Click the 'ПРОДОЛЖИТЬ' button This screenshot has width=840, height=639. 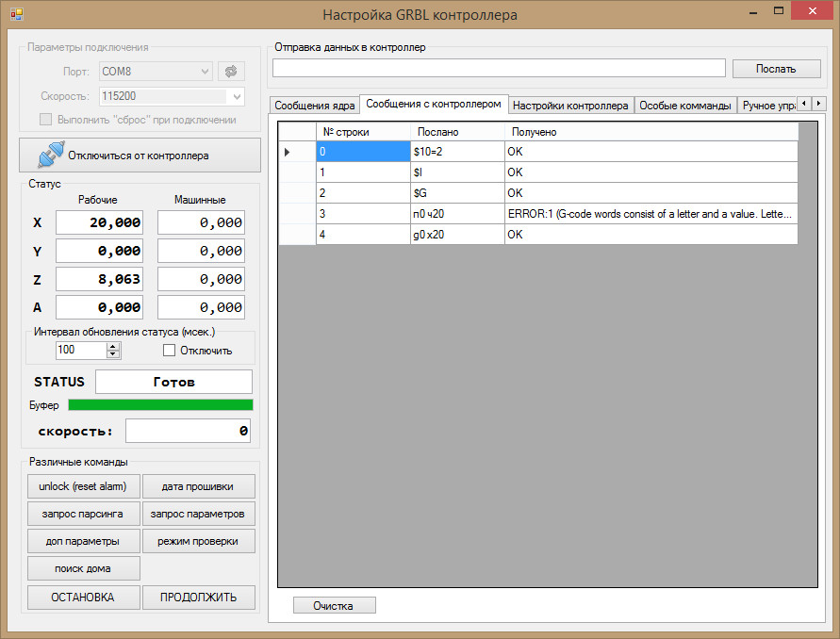coord(198,598)
